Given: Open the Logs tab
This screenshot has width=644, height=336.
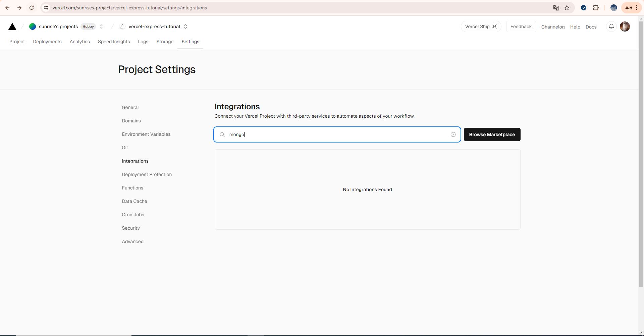Looking at the screenshot, I should [x=143, y=42].
